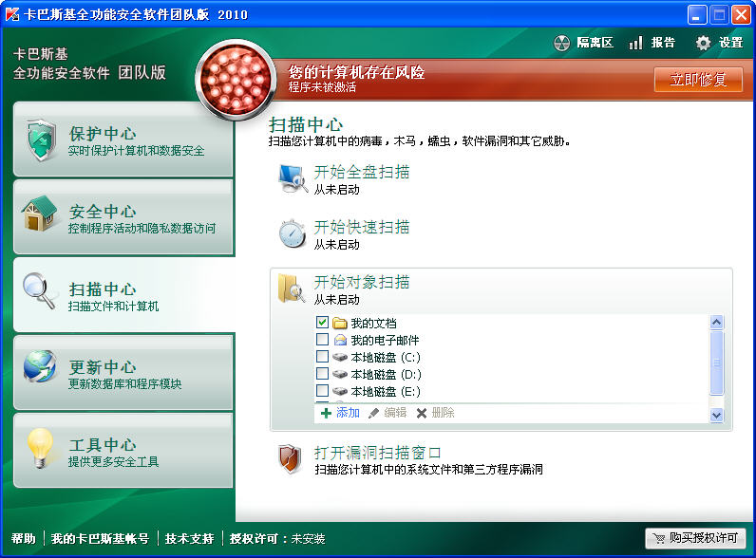Click the object scan folder magnifier icon
Image resolution: width=756 pixels, height=558 pixels.
point(291,288)
